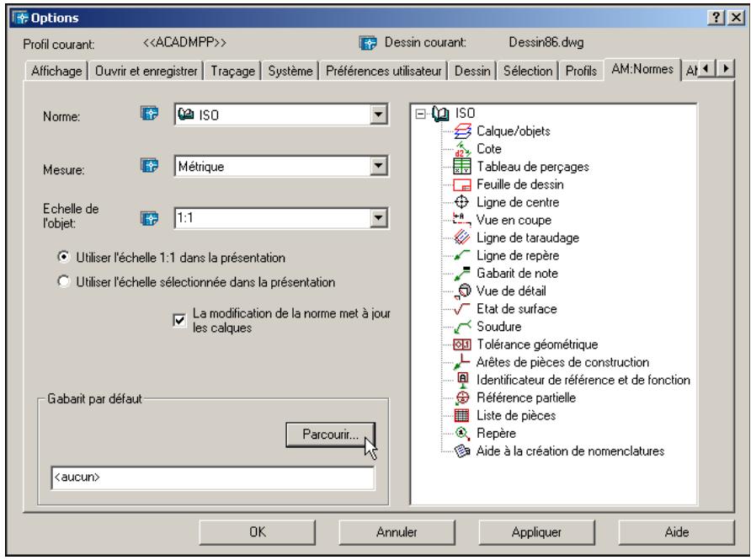The image size is (751, 560).
Task: Click the Ligne de repère leader icon
Action: click(461, 255)
